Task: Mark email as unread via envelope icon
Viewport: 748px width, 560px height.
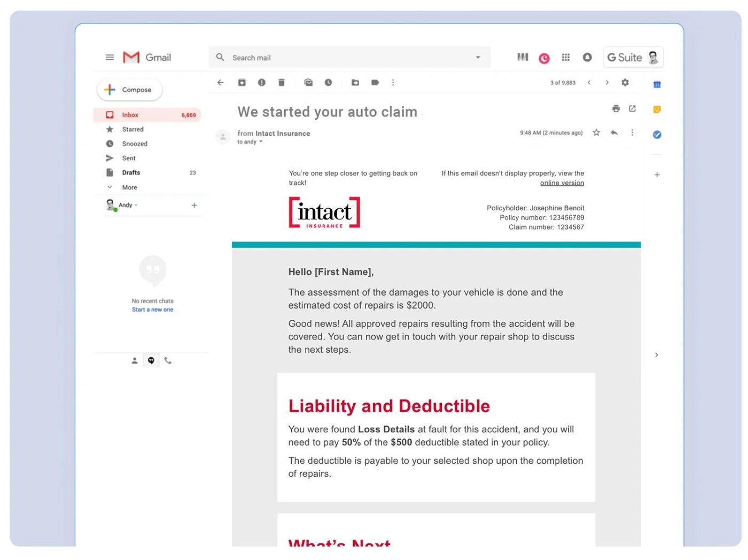Action: point(308,82)
